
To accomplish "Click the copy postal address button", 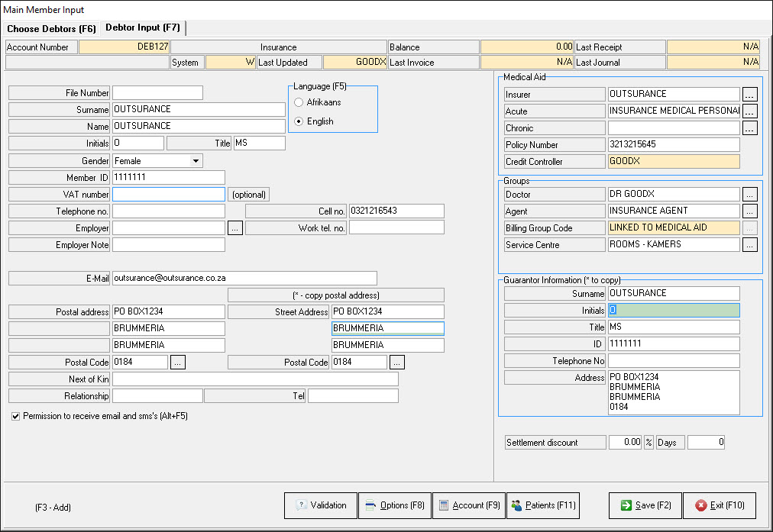I will [336, 295].
